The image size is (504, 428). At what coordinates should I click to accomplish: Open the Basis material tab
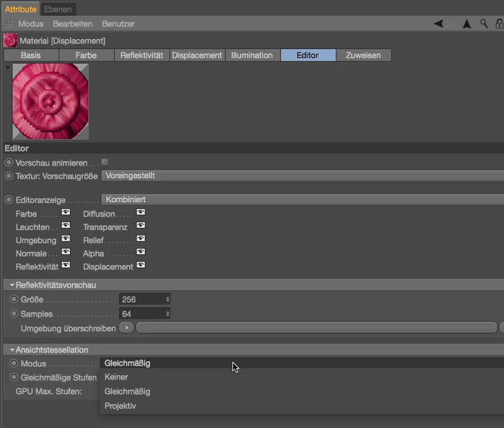(x=31, y=55)
